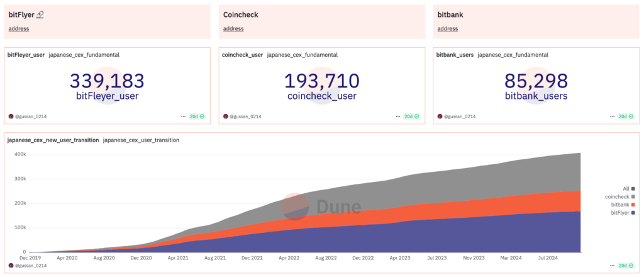Viewport: 644px width, 277px height.
Task: Click the 20d refresh badge in bitbank_users panel
Action: pos(626,116)
